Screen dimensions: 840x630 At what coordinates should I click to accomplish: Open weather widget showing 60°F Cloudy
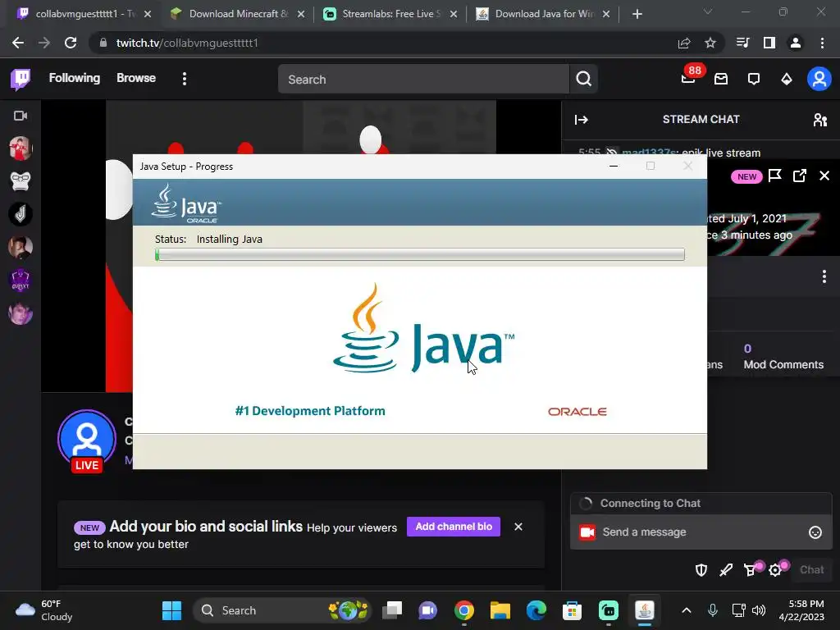pos(44,610)
